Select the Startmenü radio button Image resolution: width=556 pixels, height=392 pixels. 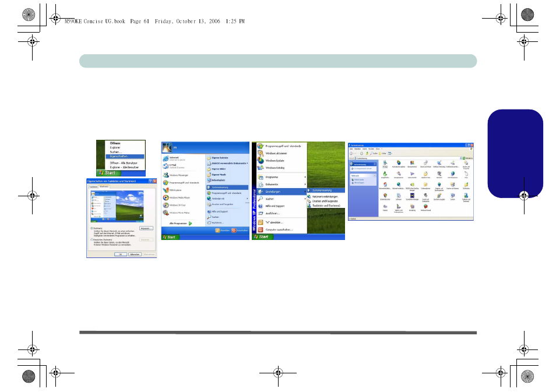click(91, 229)
